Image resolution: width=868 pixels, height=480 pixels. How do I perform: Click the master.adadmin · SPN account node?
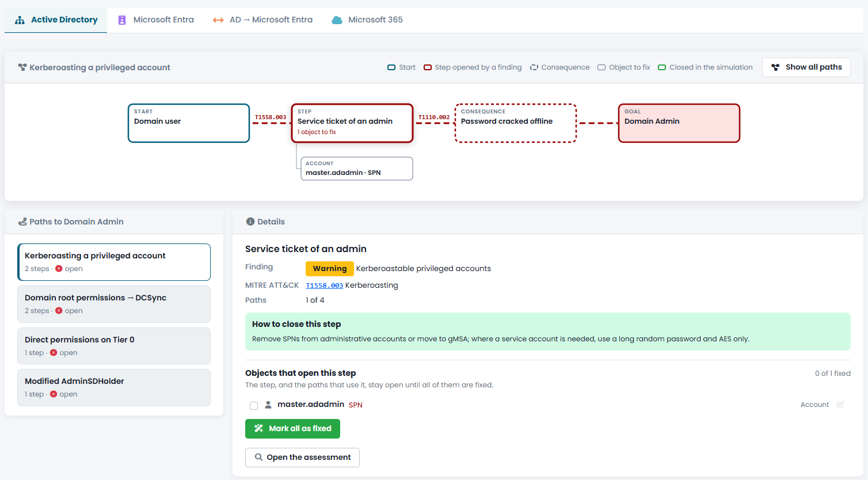tap(357, 169)
